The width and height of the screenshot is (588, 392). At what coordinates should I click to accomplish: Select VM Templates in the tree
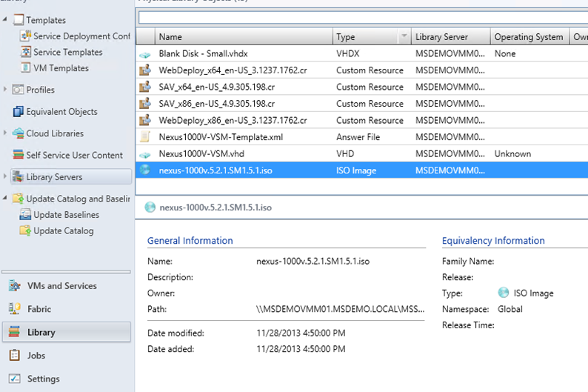pos(61,68)
